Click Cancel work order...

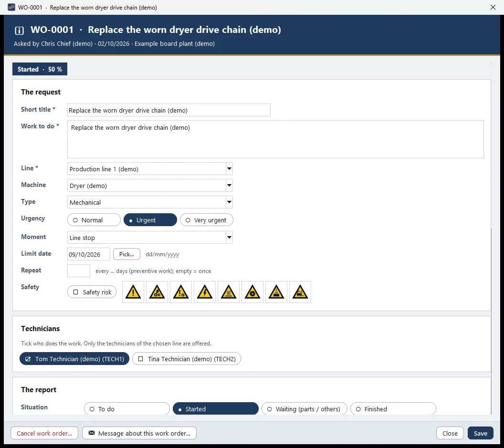coord(44,433)
